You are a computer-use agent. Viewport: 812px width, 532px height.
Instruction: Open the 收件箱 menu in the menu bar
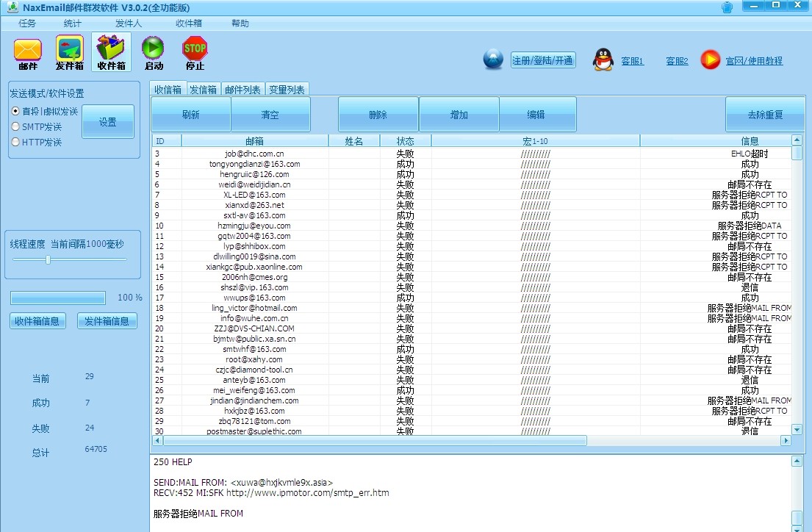click(189, 24)
